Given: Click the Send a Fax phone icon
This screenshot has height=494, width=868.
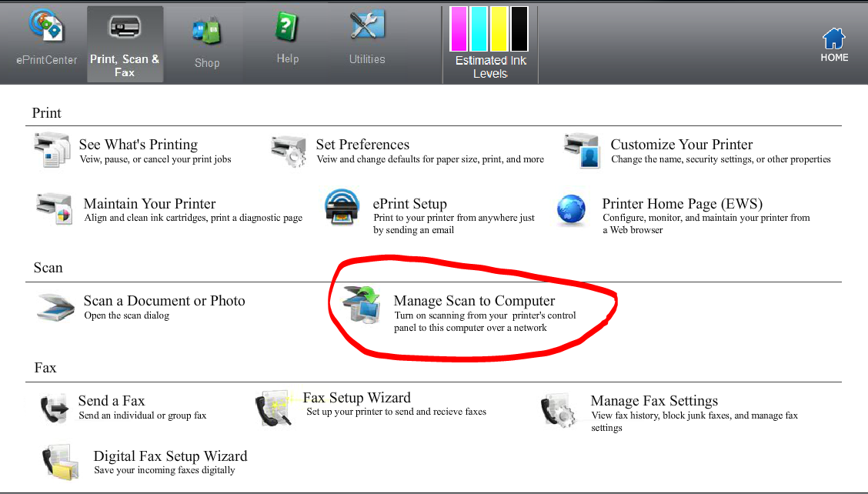Looking at the screenshot, I should pyautogui.click(x=54, y=408).
